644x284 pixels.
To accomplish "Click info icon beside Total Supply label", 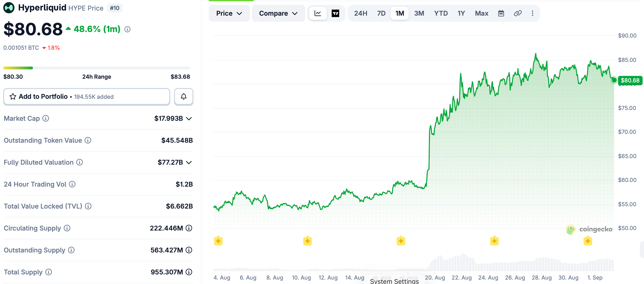I will (x=49, y=272).
